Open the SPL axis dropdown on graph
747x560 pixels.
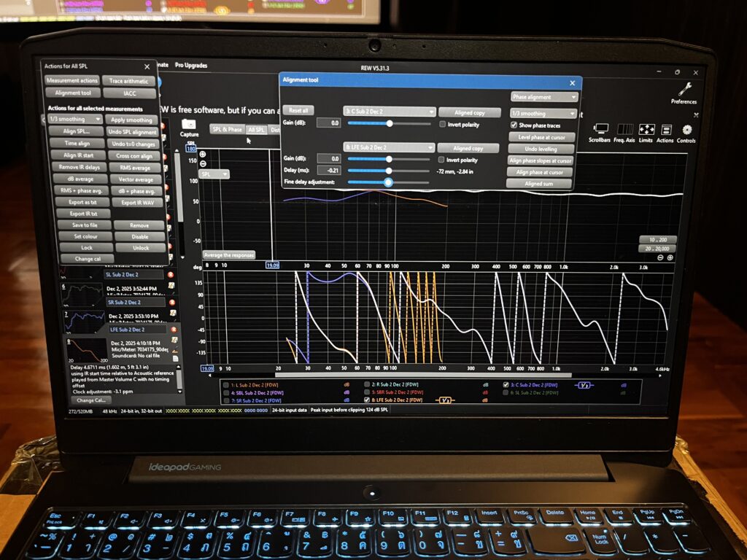tap(215, 174)
